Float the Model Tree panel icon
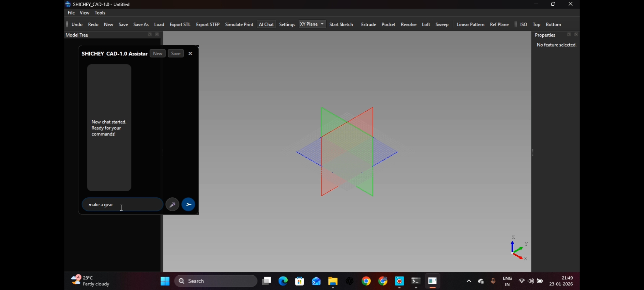 (150, 35)
